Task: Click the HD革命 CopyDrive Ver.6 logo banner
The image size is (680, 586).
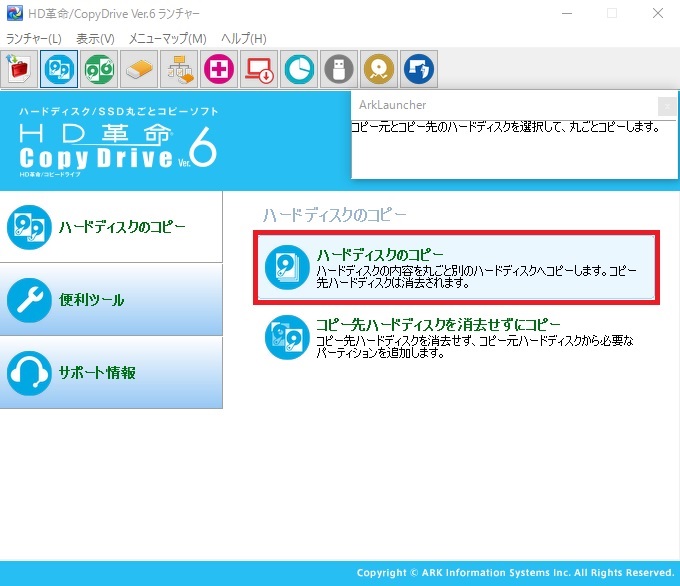Action: point(118,143)
